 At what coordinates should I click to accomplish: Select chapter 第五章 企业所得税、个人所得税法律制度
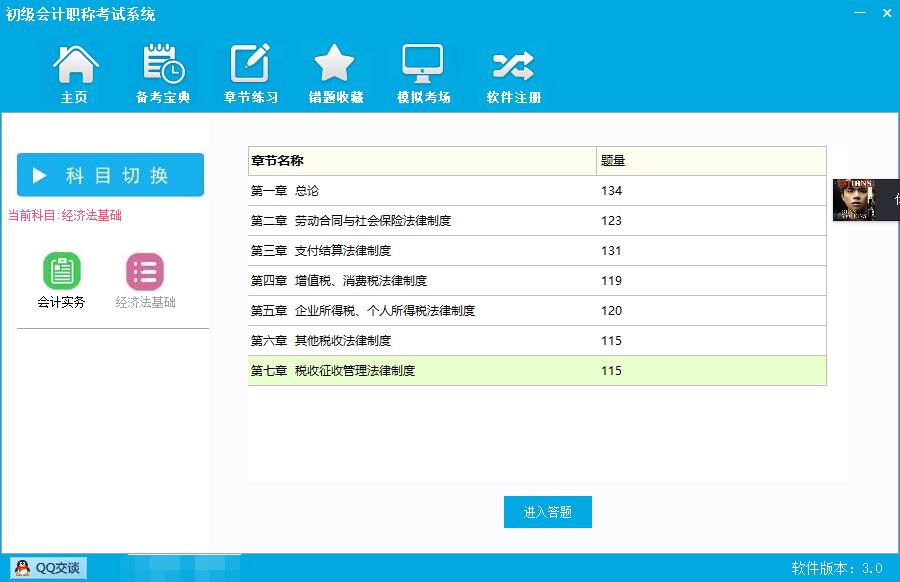420,311
